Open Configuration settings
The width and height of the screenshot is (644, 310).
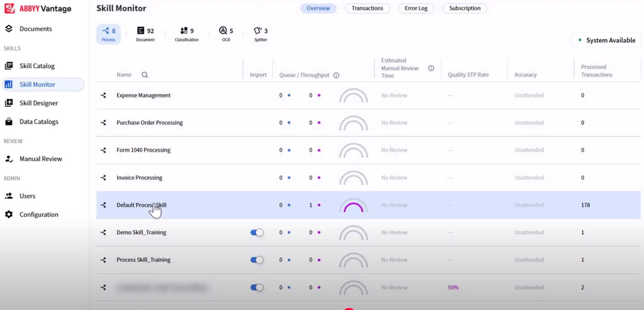(39, 214)
